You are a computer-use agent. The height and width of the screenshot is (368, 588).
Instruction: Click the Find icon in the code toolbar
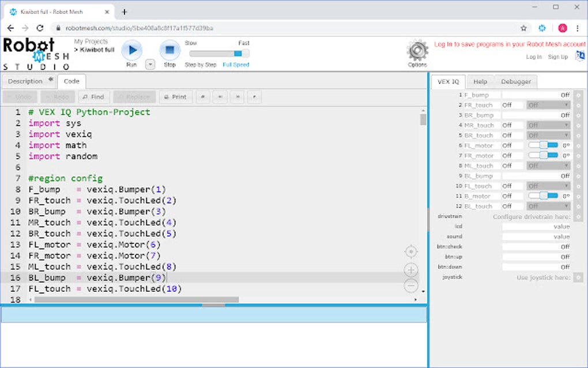click(x=93, y=96)
